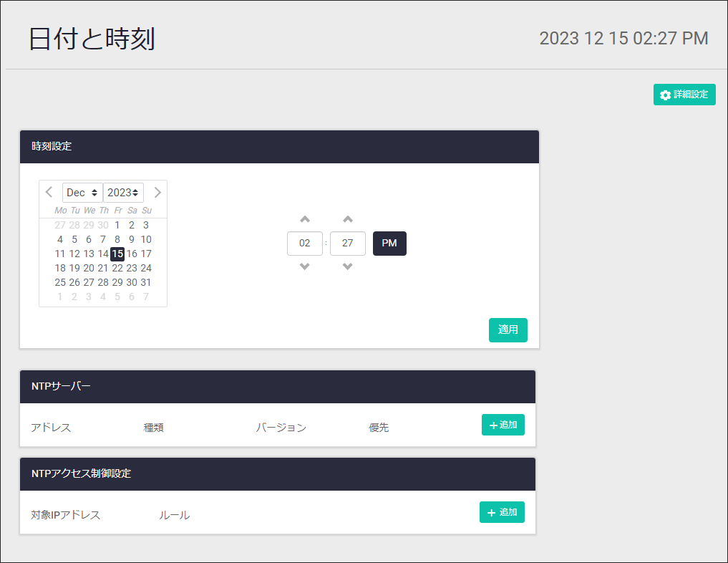Select December 8 in calendar
Viewport: 728px width, 563px height.
click(117, 239)
